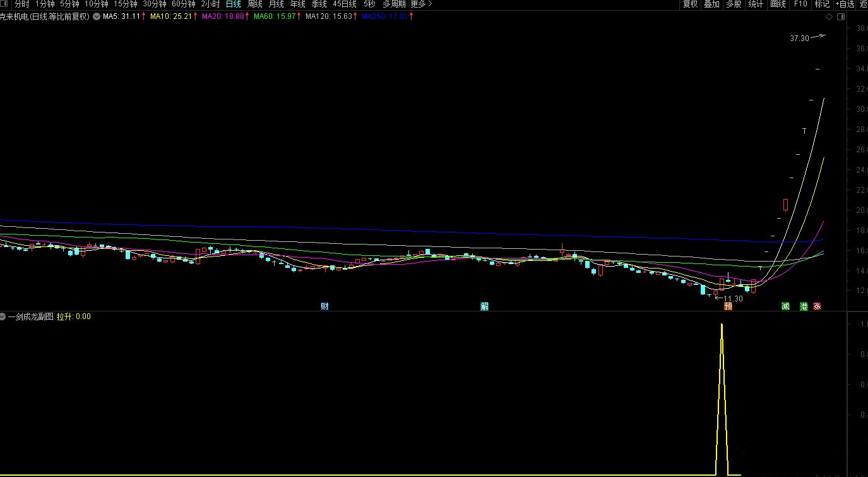Click the top-left window panel icon
Screen dimensions: 868x477
pyautogui.click(x=6, y=4)
